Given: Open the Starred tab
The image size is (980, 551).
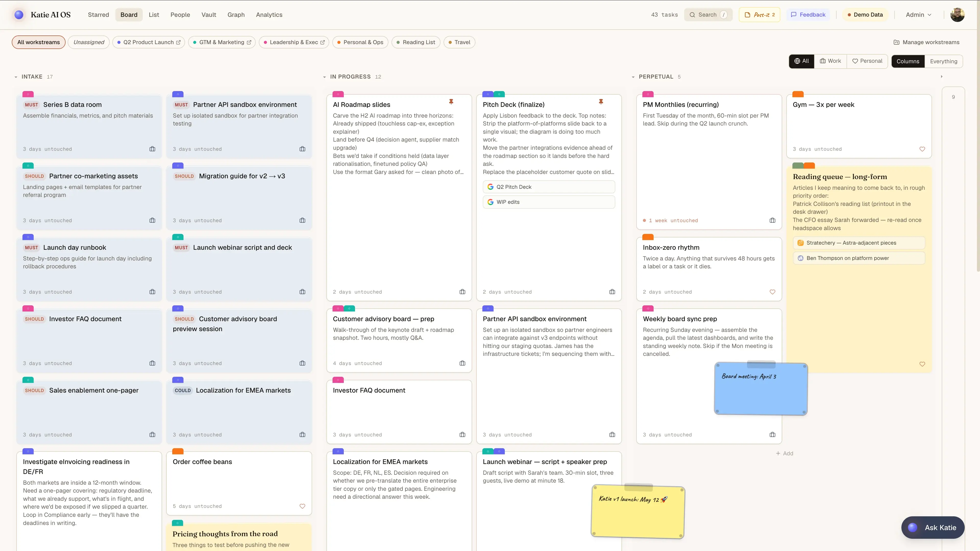Looking at the screenshot, I should tap(99, 15).
